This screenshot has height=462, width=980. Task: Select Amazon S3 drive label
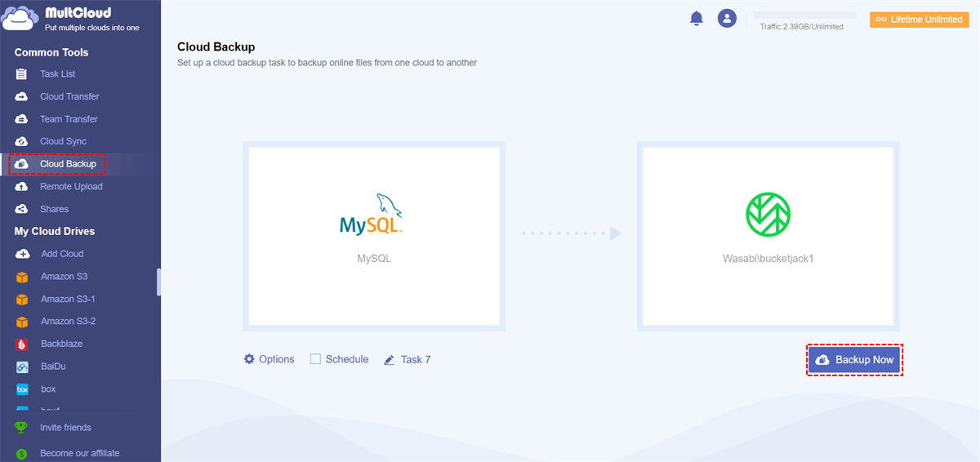pyautogui.click(x=65, y=277)
